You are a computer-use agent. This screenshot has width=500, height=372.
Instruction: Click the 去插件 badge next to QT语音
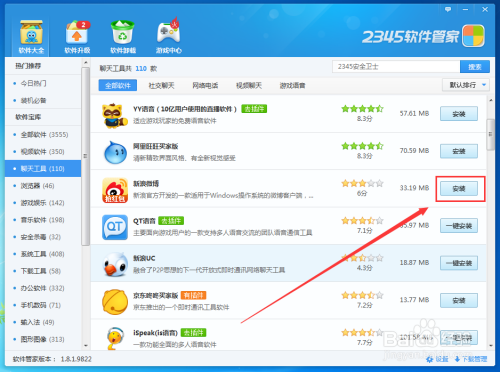tap(171, 221)
